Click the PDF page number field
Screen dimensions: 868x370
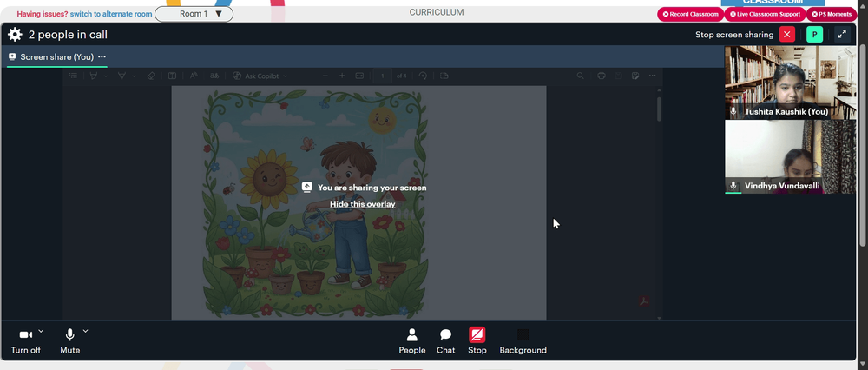pos(382,76)
